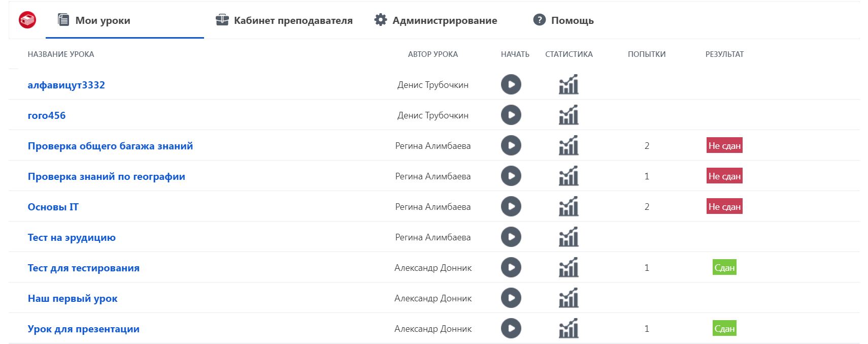Open lesson link Проверка общего багажа знаний
868x344 pixels.
click(110, 146)
